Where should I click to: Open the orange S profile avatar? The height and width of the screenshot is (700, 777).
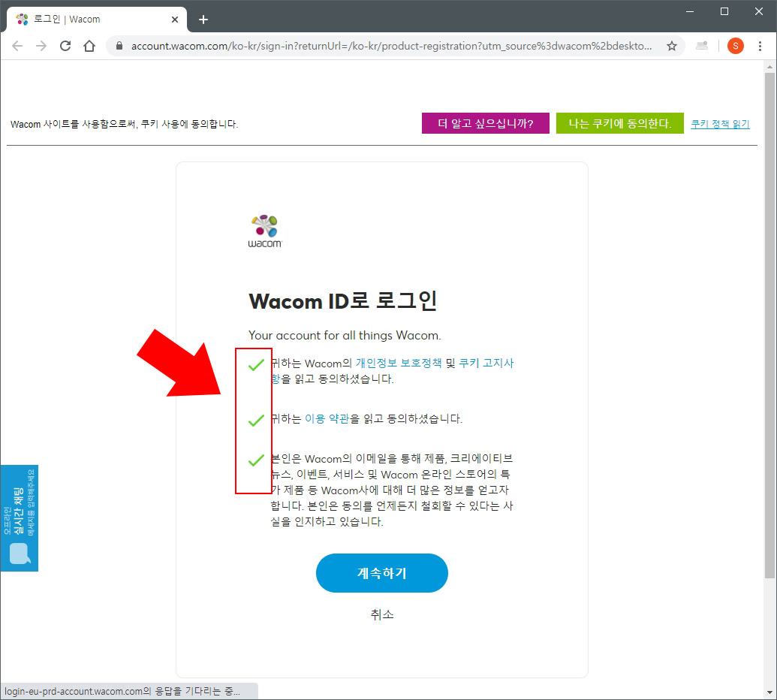pos(736,46)
